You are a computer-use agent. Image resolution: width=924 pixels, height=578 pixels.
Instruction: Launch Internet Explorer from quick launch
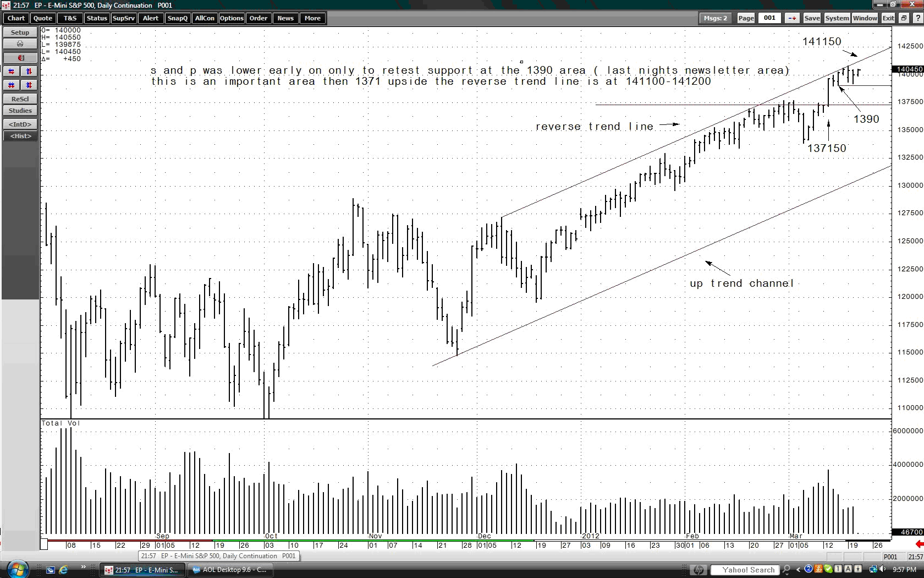pos(63,570)
